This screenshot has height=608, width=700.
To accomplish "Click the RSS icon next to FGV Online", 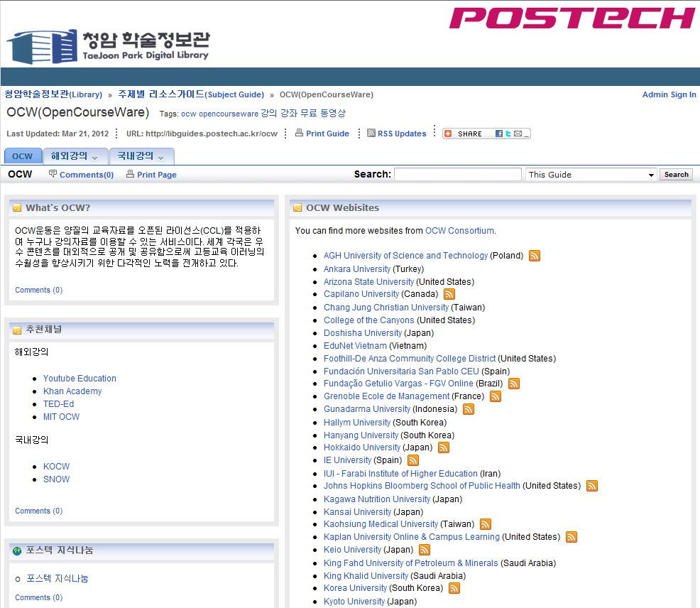I will click(514, 384).
